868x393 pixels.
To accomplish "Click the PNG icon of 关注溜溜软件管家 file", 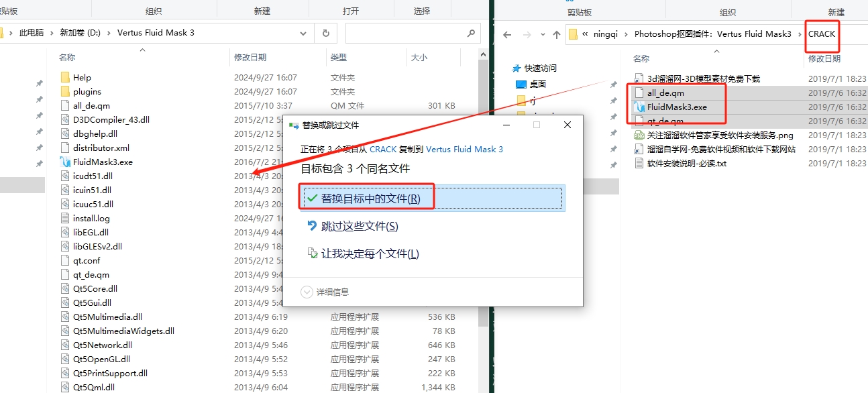I will pyautogui.click(x=639, y=135).
